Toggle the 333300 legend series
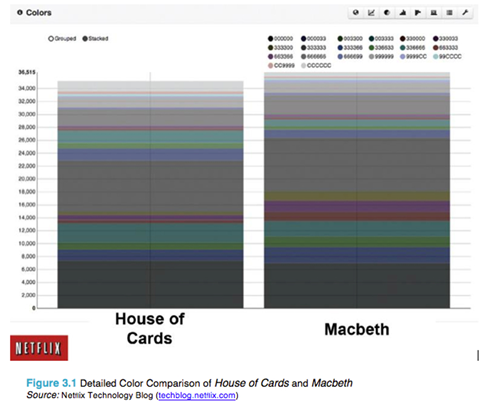The image size is (480, 407). click(280, 48)
